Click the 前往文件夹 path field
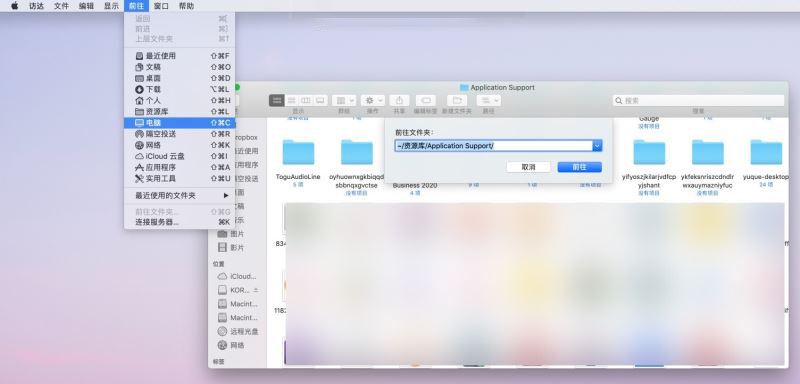This screenshot has height=384, width=800. (x=493, y=146)
